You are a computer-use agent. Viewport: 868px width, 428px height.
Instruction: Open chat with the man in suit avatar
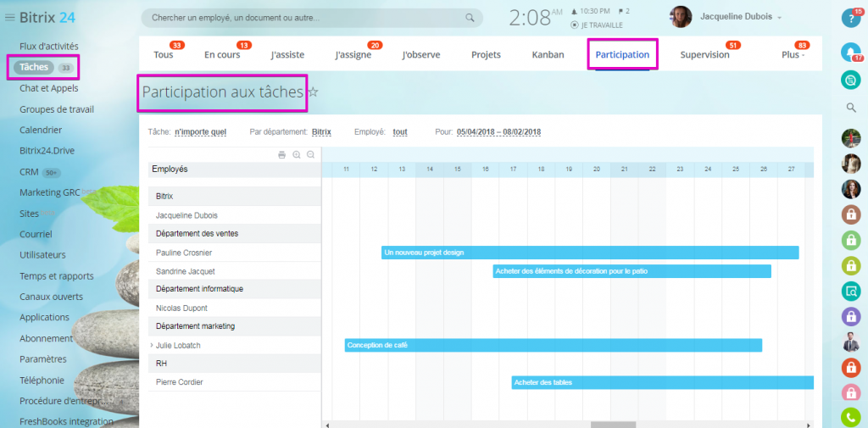point(851,342)
